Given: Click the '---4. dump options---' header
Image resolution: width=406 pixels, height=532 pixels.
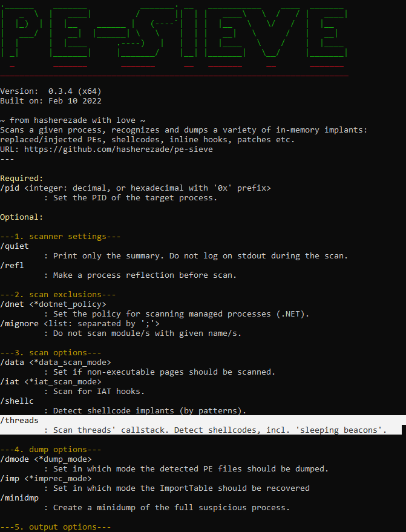Looking at the screenshot, I should 51,449.
